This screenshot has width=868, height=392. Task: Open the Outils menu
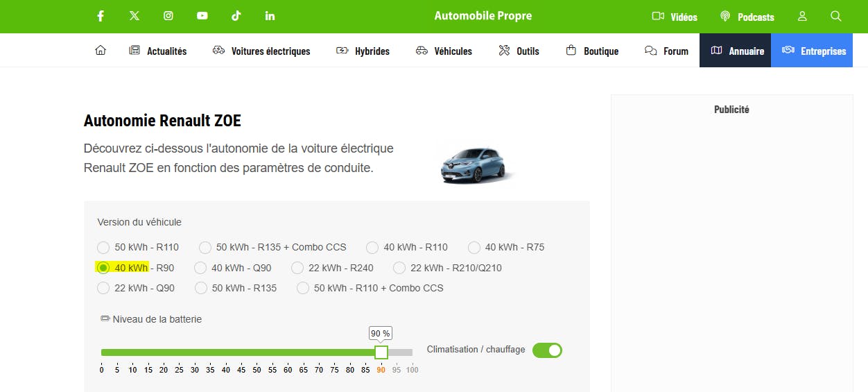(519, 51)
